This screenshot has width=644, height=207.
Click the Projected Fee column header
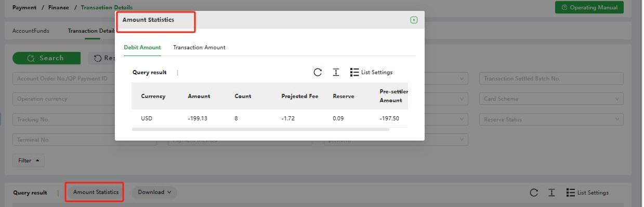click(300, 96)
